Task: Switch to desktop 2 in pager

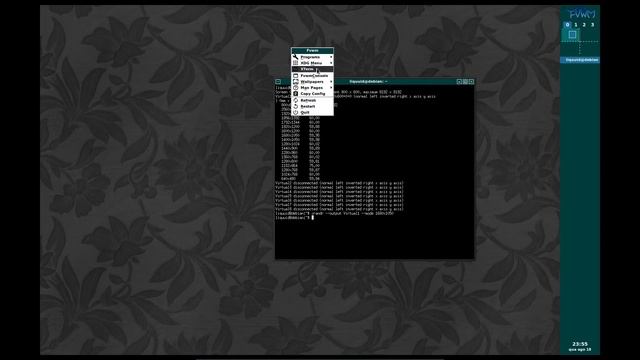Action: 584,25
